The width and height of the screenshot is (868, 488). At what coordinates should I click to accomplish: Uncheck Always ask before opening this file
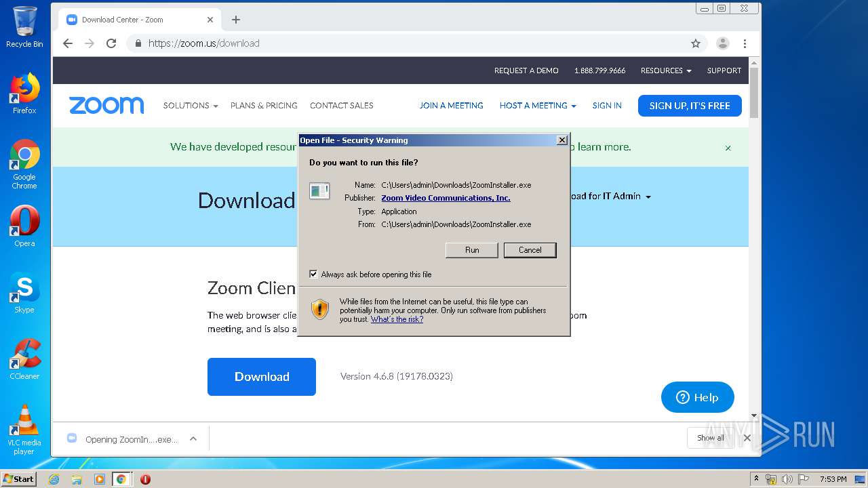(313, 274)
